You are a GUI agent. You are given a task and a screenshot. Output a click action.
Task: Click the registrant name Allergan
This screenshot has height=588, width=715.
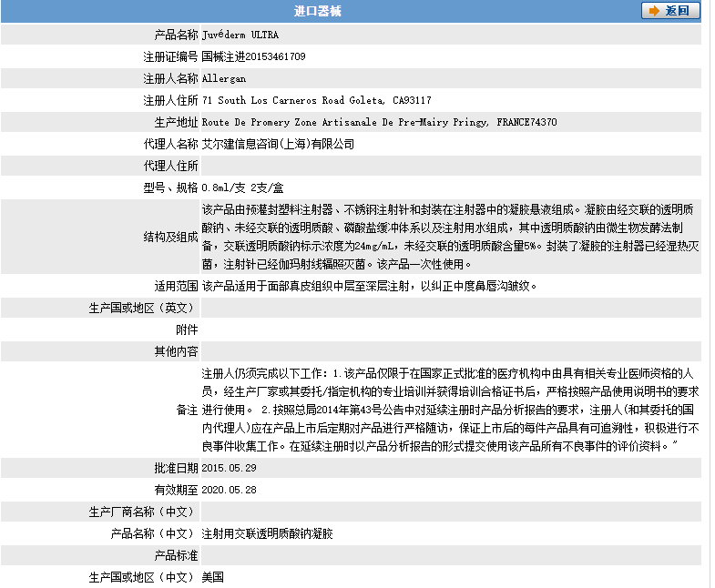tap(223, 78)
